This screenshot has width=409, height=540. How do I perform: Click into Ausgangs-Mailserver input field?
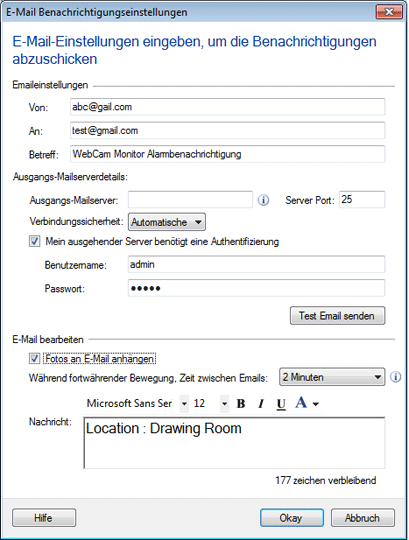pyautogui.click(x=190, y=200)
